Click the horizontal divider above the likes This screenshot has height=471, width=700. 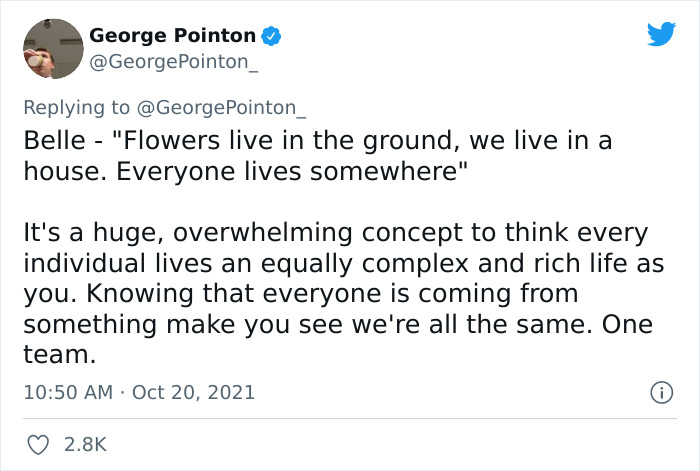click(350, 419)
